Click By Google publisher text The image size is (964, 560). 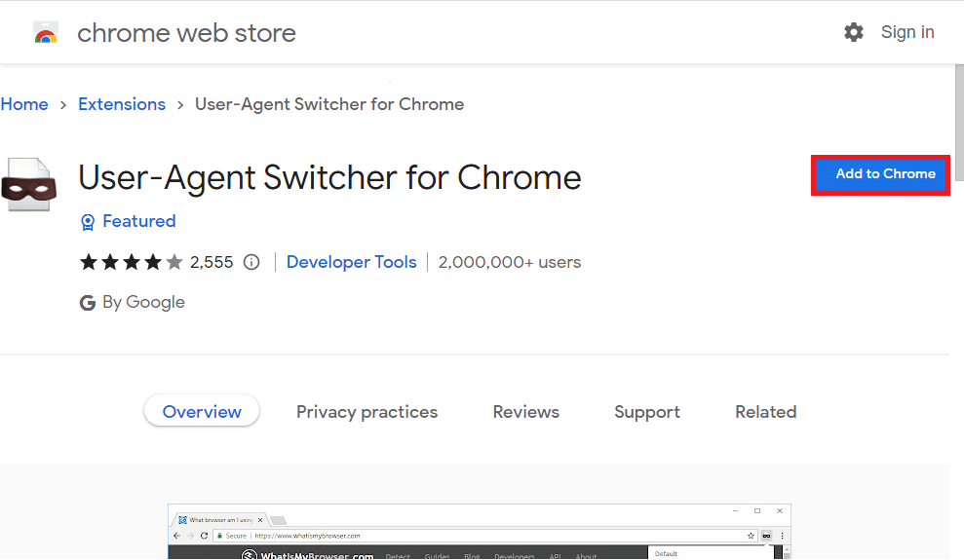coord(143,302)
